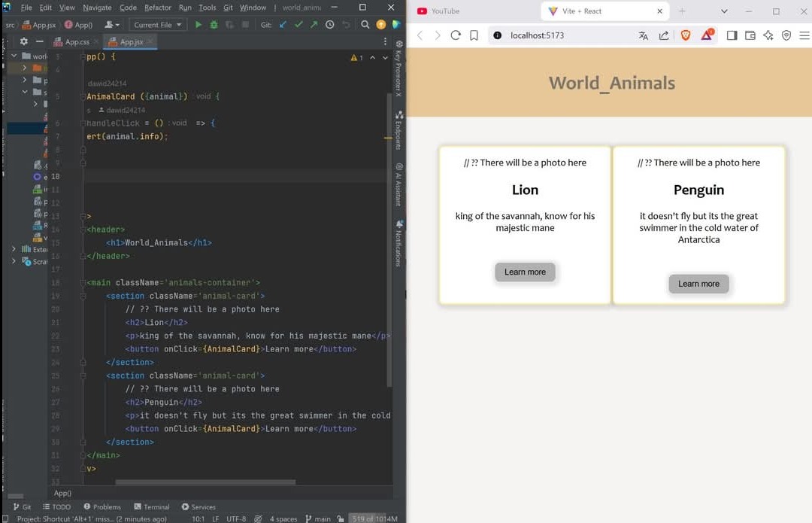The height and width of the screenshot is (523, 812).
Task: Toggle the Terminal tool window
Action: coord(151,507)
